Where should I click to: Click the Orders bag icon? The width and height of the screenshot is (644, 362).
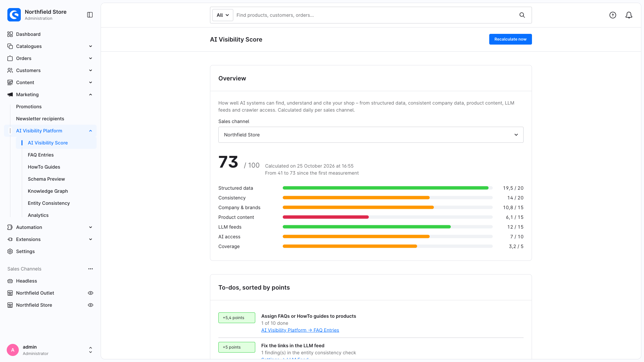pyautogui.click(x=10, y=58)
